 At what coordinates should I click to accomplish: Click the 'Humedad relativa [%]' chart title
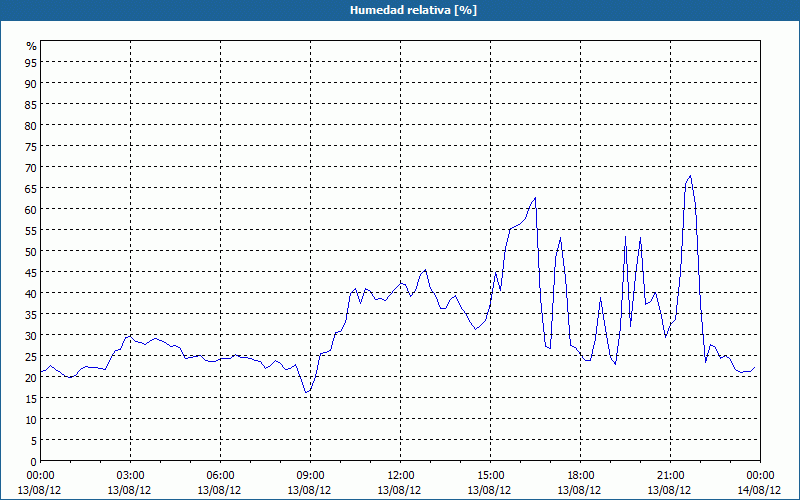pos(413,10)
